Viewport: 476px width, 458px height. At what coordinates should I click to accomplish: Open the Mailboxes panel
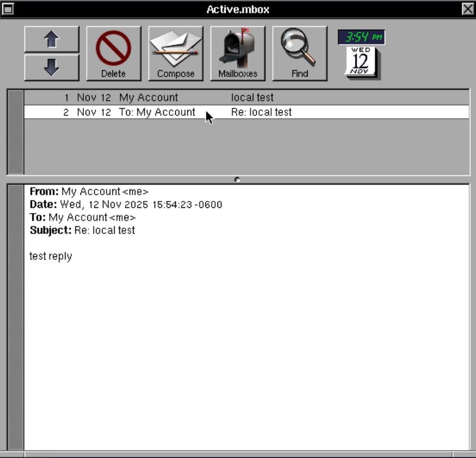[237, 53]
